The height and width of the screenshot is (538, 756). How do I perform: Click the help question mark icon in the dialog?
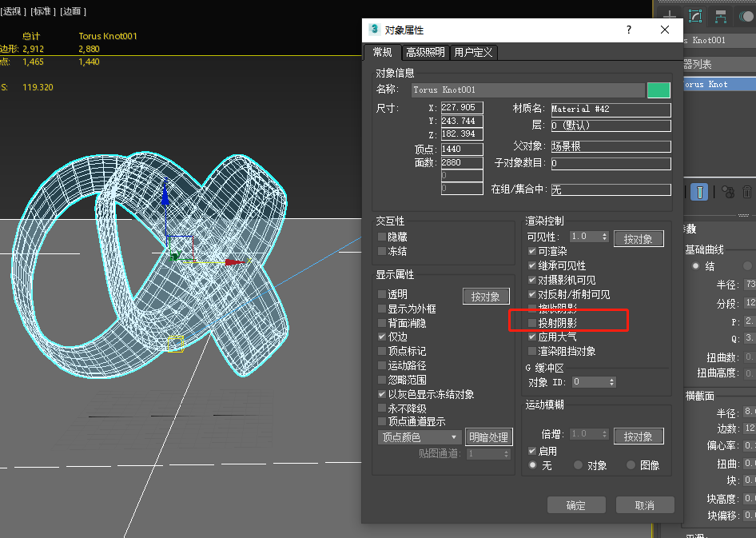(x=628, y=30)
